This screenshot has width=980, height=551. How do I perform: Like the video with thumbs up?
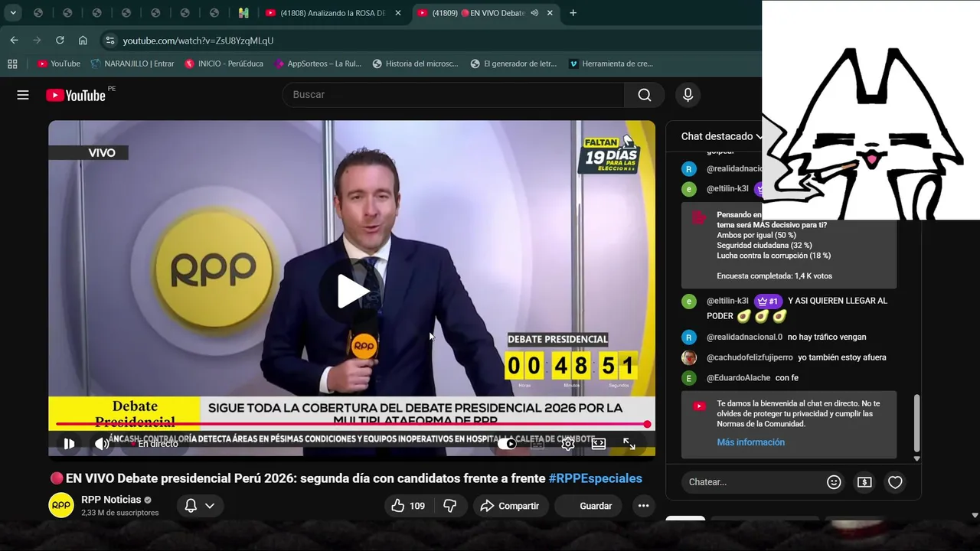(x=408, y=506)
